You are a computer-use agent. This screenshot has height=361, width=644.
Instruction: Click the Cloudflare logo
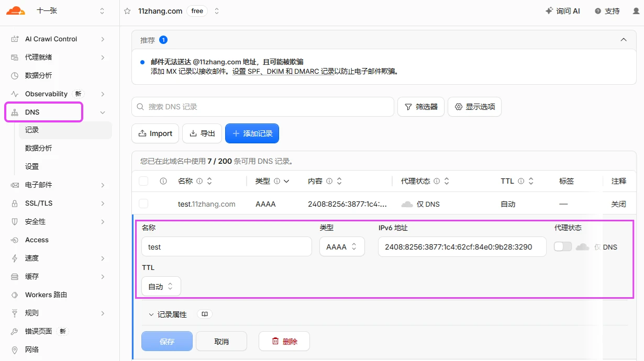15,10
